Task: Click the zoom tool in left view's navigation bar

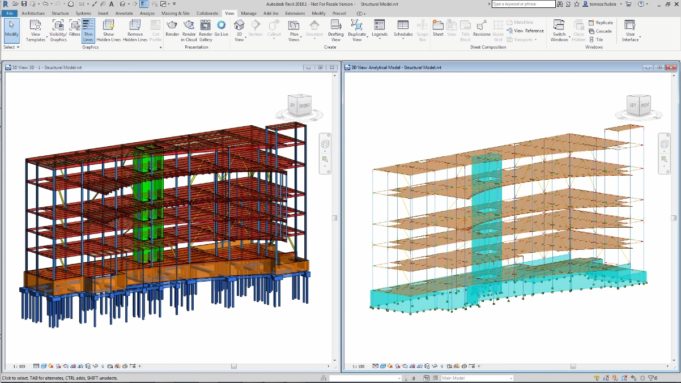Action: 325,159
